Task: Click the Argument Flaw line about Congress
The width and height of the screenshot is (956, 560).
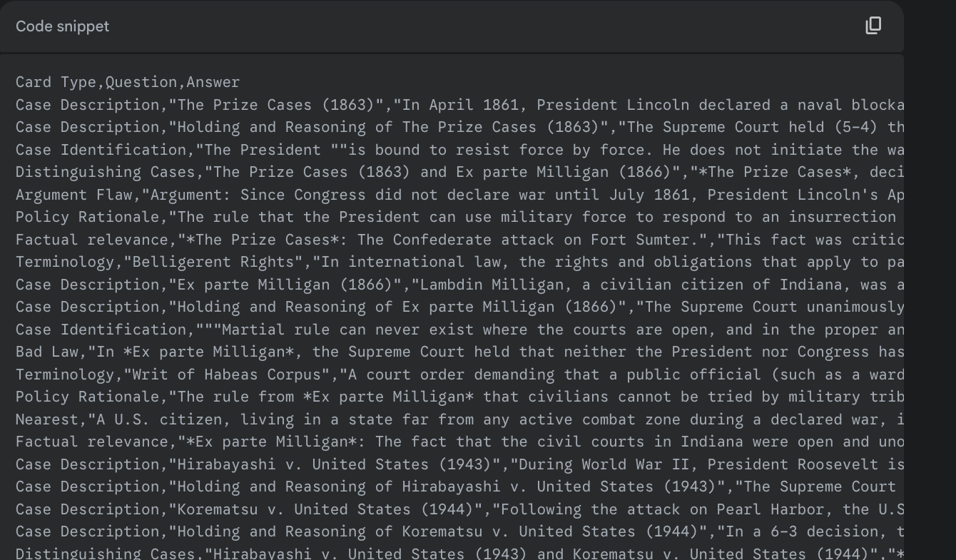Action: click(x=460, y=195)
